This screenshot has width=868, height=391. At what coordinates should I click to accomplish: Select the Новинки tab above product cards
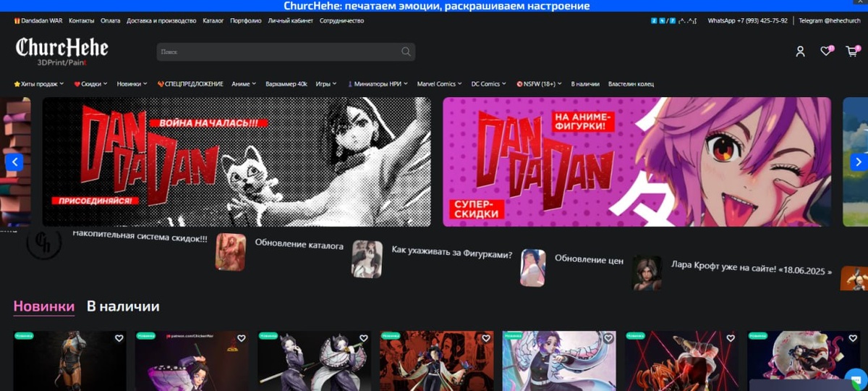[43, 306]
